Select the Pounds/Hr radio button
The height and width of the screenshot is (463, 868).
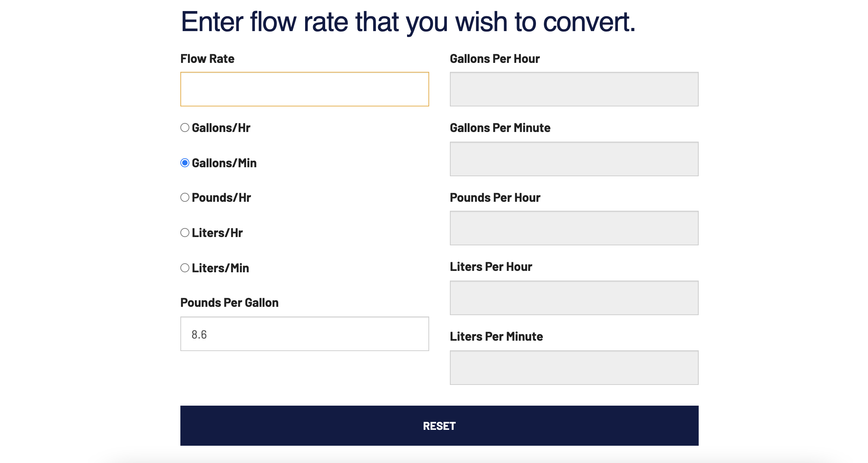(185, 198)
